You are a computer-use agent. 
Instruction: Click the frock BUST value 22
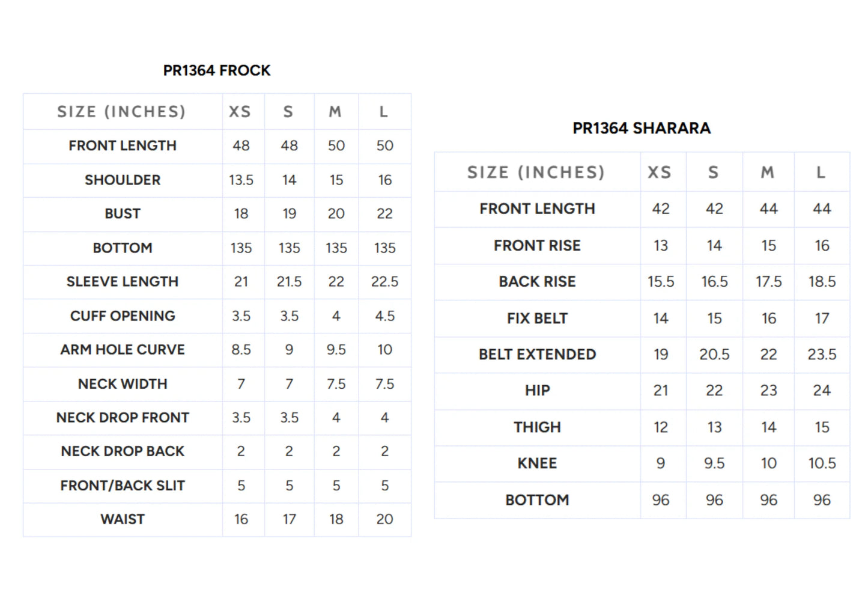coord(384,213)
